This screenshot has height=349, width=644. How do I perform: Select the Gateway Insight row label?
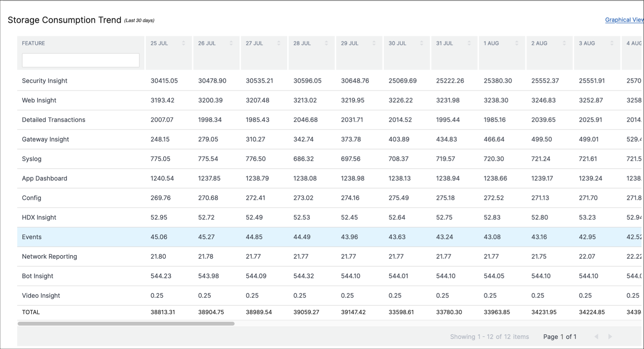(45, 139)
